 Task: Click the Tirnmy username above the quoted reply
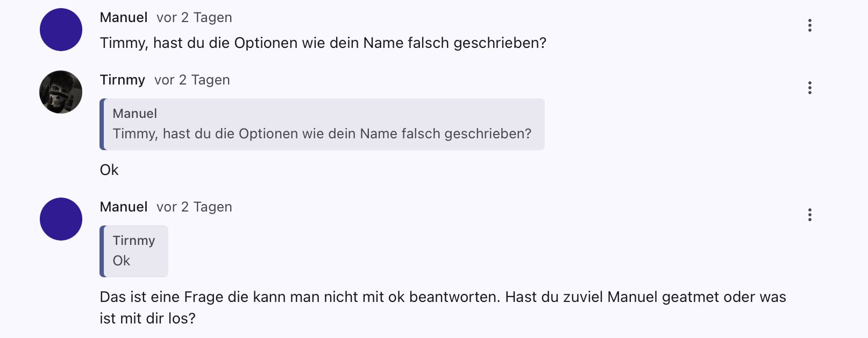123,80
